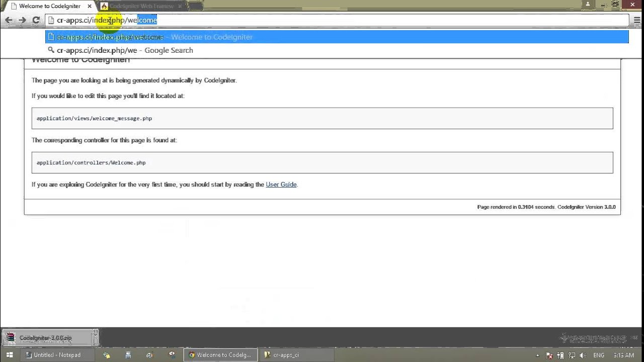
Task: Click the address bar URL field
Action: pyautogui.click(x=337, y=20)
